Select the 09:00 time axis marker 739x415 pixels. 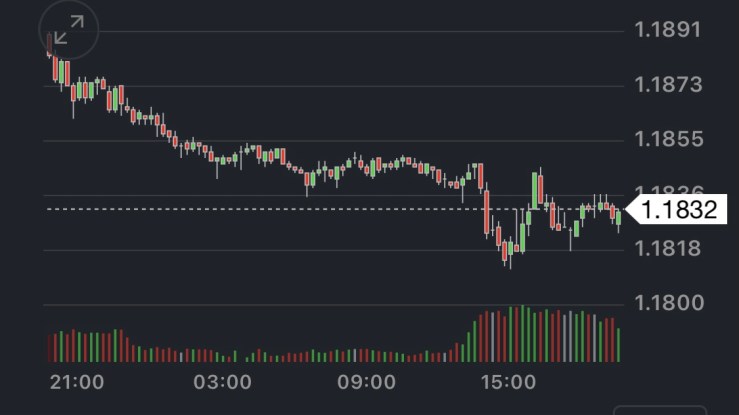pyautogui.click(x=366, y=382)
